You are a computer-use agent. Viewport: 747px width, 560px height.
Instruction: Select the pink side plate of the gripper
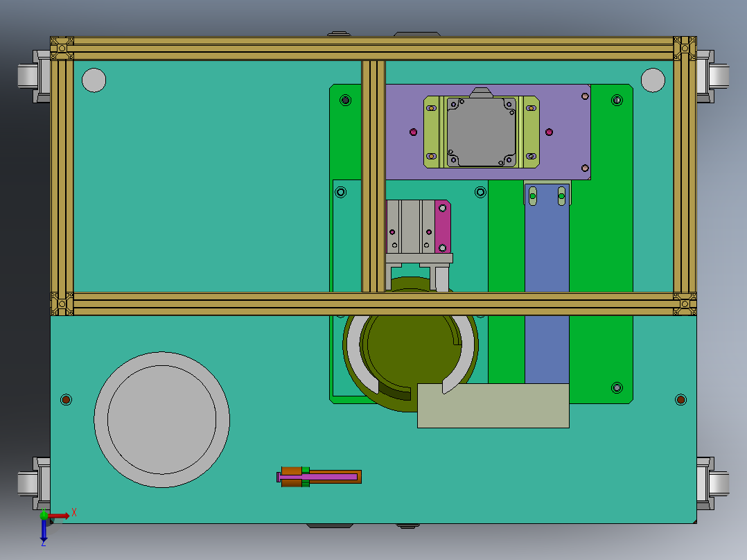[x=443, y=227]
